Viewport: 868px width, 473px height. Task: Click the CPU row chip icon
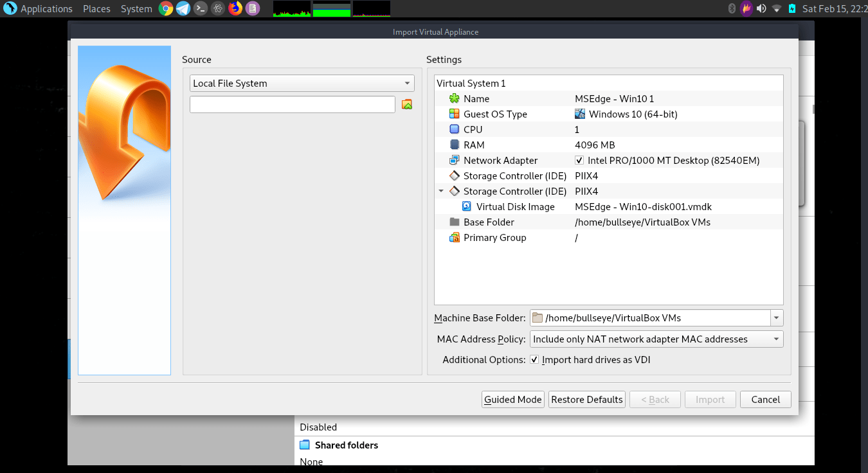click(x=455, y=129)
